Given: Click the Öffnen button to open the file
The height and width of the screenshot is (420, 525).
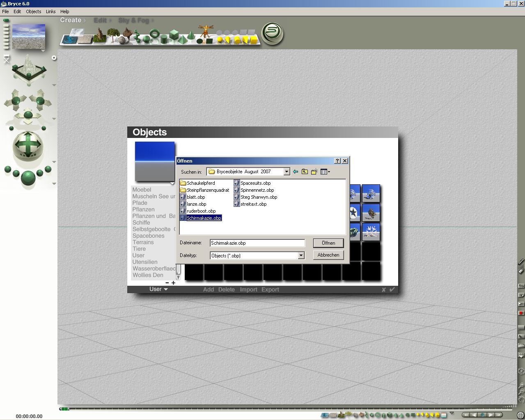Looking at the screenshot, I should [x=328, y=243].
